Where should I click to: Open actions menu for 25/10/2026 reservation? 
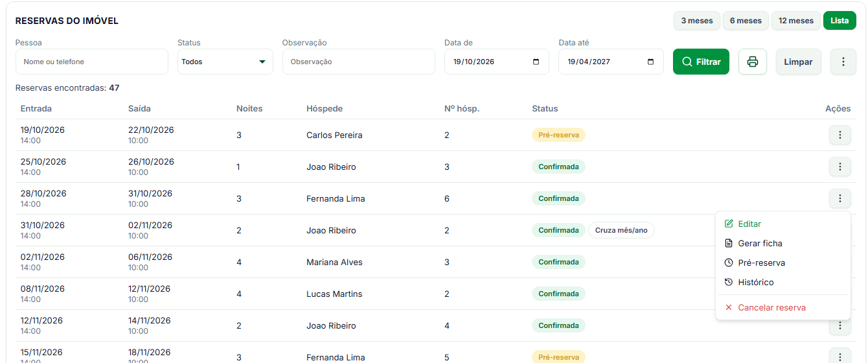click(x=839, y=167)
